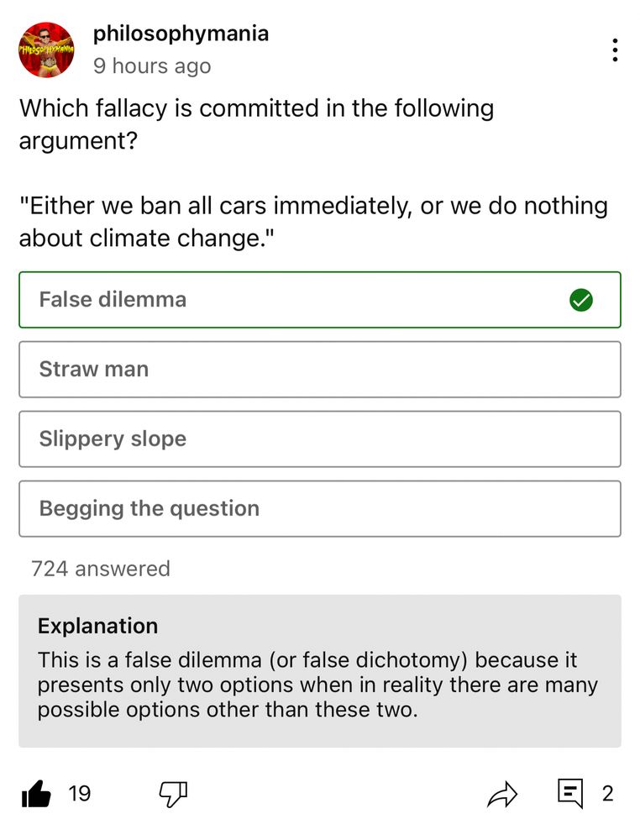Viewport: 640px width, 840px height.
Task: Click the thumbs-down dislike icon
Action: 174,793
